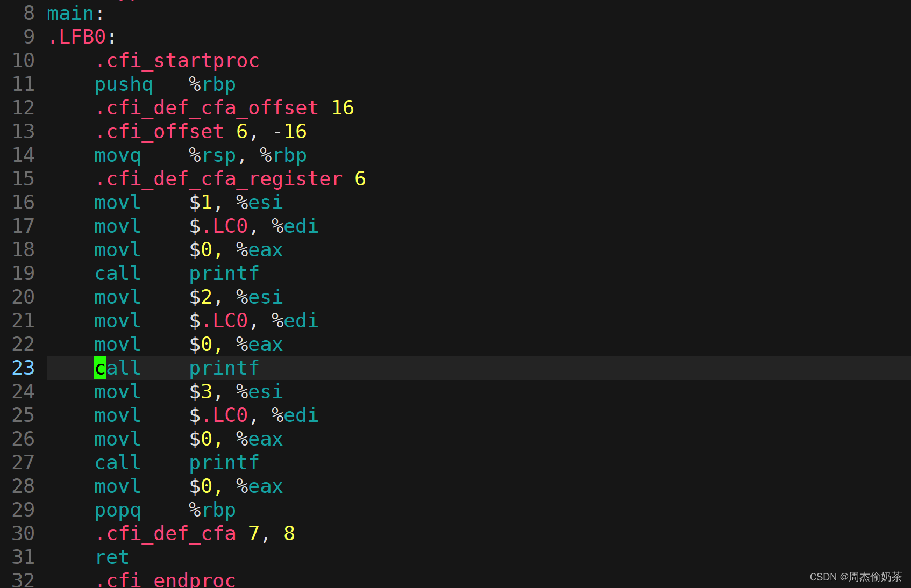Click the highlighted cursor on line 23
The image size is (911, 588).
100,368
